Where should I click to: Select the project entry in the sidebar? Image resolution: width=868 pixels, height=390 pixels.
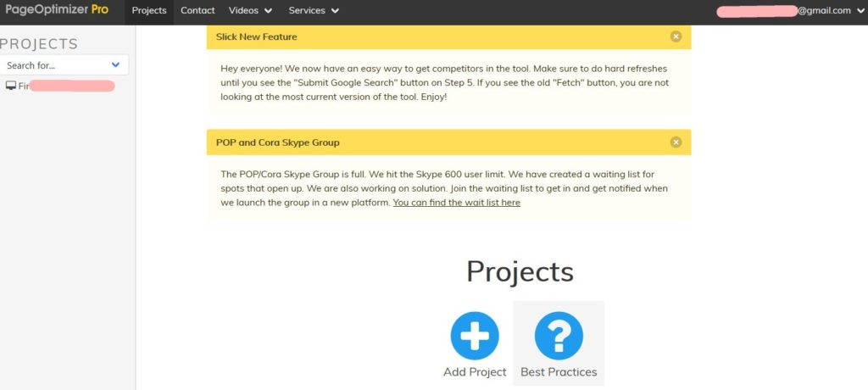(60, 86)
